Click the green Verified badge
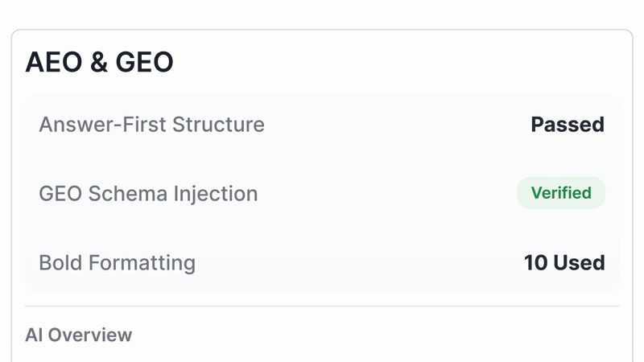The width and height of the screenshot is (644, 362). tap(560, 193)
